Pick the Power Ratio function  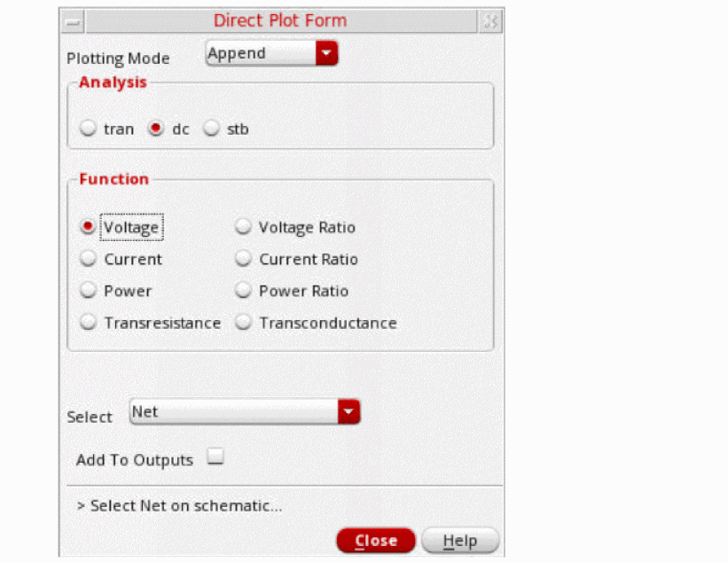tap(243, 291)
